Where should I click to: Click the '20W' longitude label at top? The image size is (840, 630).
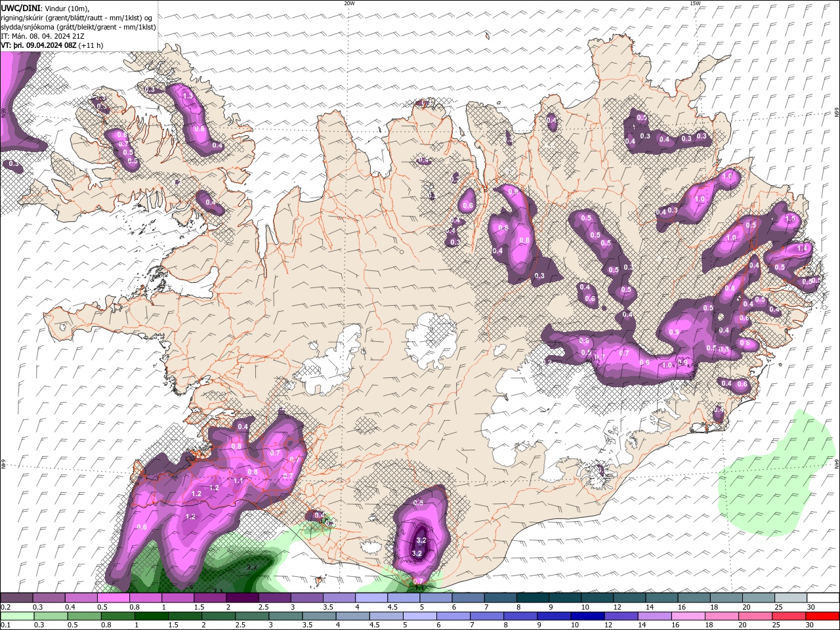349,3
